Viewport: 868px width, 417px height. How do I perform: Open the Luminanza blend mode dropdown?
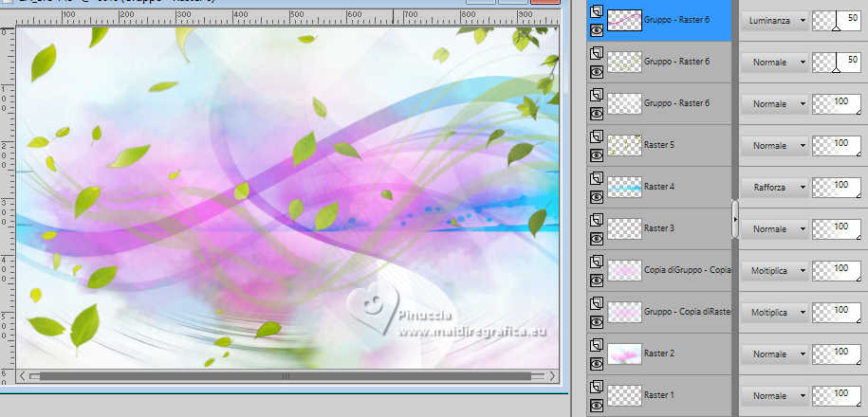[x=775, y=21]
